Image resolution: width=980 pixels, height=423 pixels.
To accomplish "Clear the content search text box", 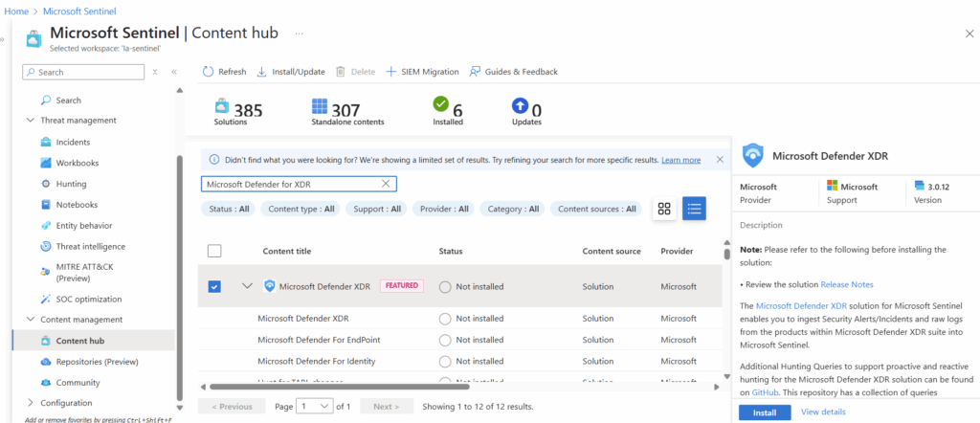I will pyautogui.click(x=386, y=184).
